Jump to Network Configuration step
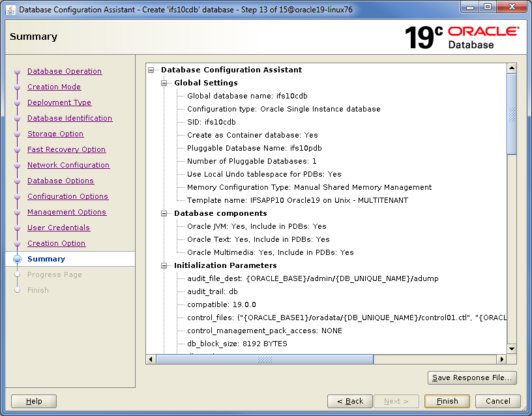 tap(68, 165)
